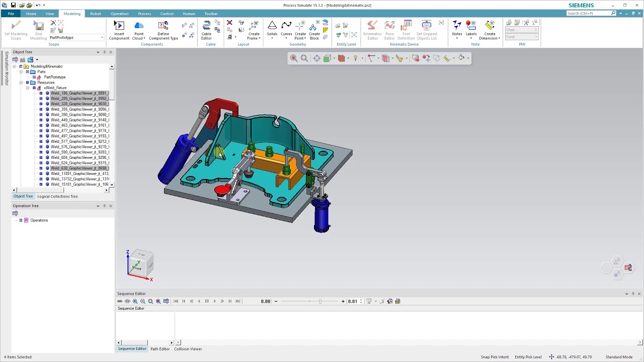
Task: Click the 0.01 time interval stepper
Action: click(x=361, y=301)
